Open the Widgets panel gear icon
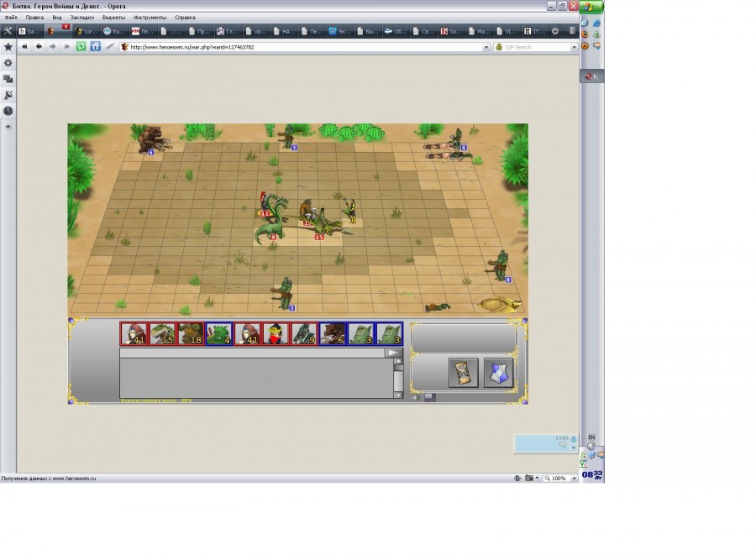Screen dimensions: 756x560 click(x=8, y=63)
